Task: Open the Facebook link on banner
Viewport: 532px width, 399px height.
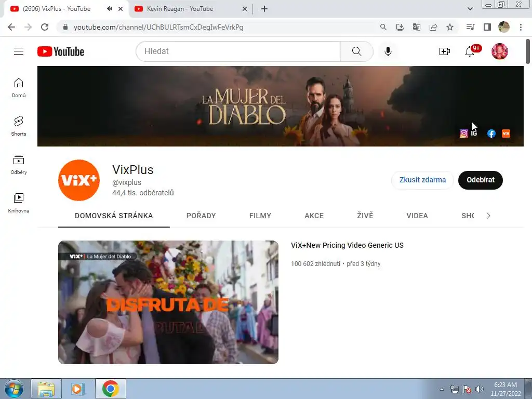Action: [491, 134]
